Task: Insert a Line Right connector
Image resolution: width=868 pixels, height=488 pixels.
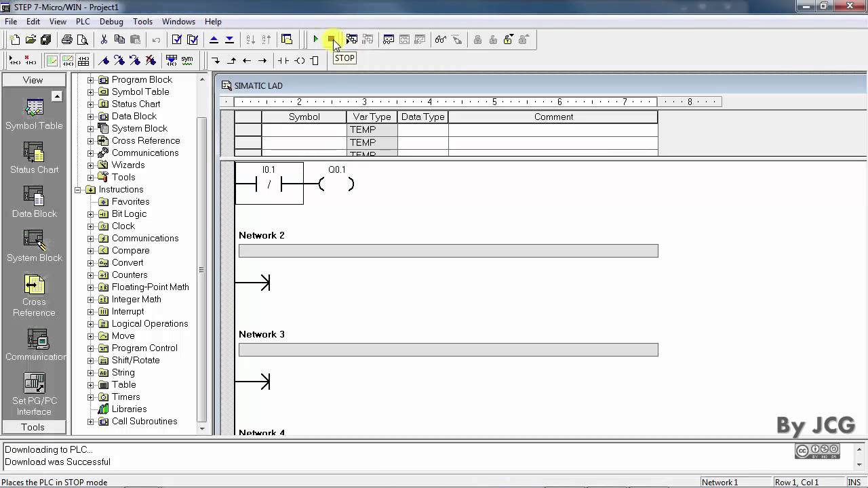Action: (x=262, y=60)
